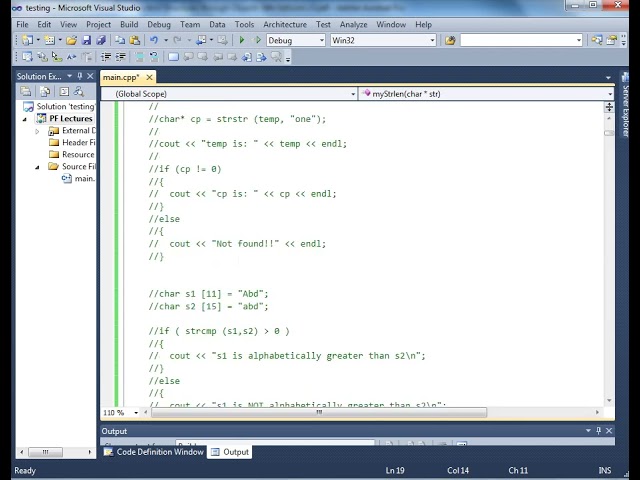Click the Navigate Forward icon

222,40
